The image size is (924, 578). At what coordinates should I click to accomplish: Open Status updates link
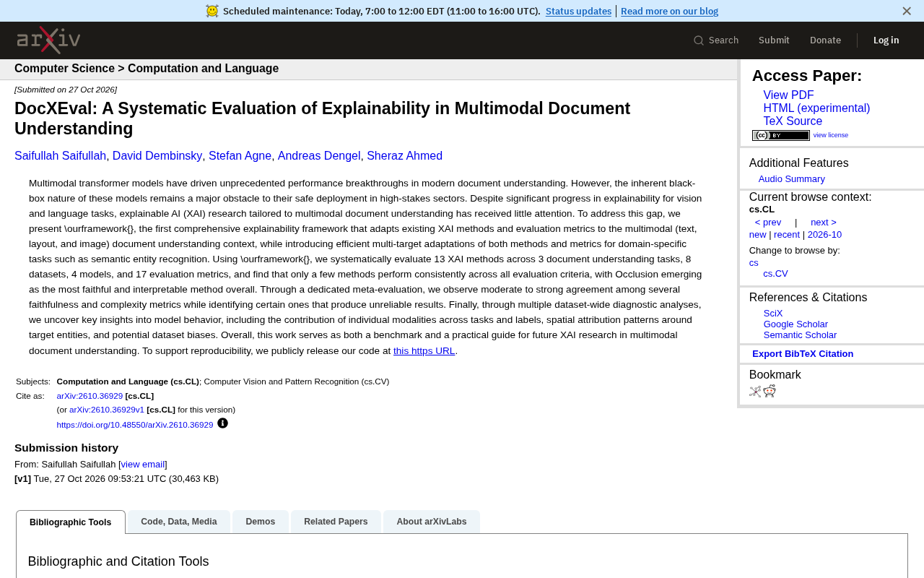tap(578, 11)
